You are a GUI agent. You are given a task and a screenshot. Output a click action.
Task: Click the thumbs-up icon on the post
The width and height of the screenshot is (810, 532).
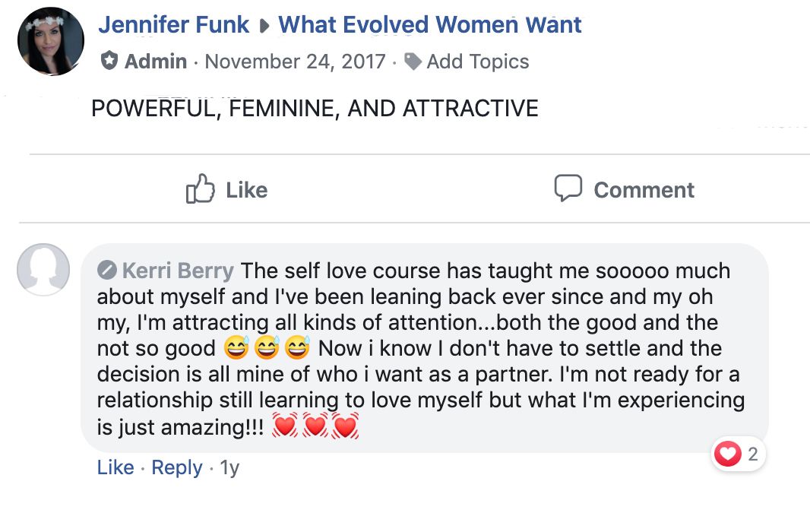200,189
